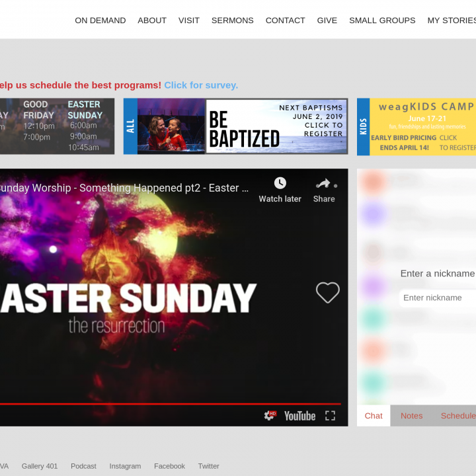Open the Give menu item

[x=327, y=20]
